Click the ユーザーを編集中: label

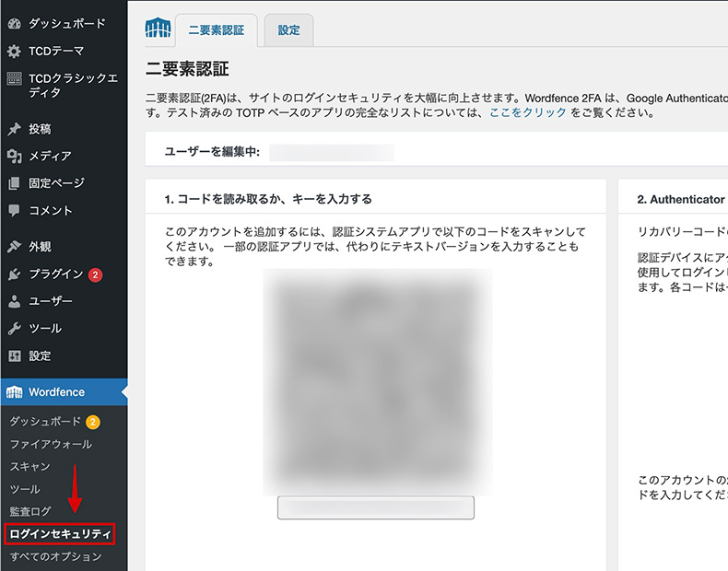[x=212, y=152]
